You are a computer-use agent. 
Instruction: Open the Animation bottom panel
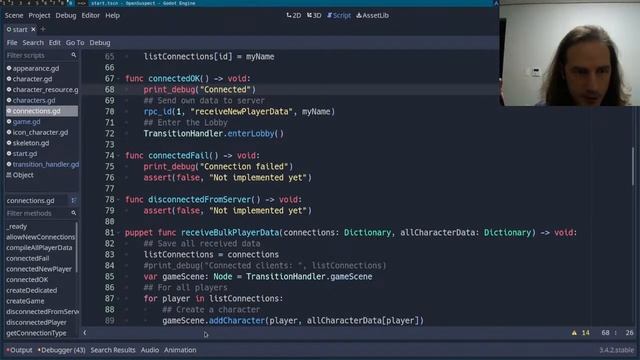click(x=180, y=350)
